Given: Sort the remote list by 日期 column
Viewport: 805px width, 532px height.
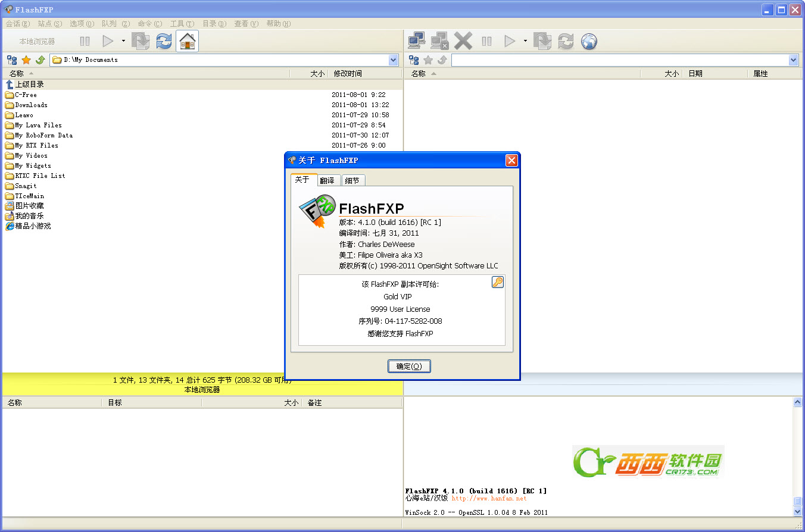Looking at the screenshot, I should point(714,74).
